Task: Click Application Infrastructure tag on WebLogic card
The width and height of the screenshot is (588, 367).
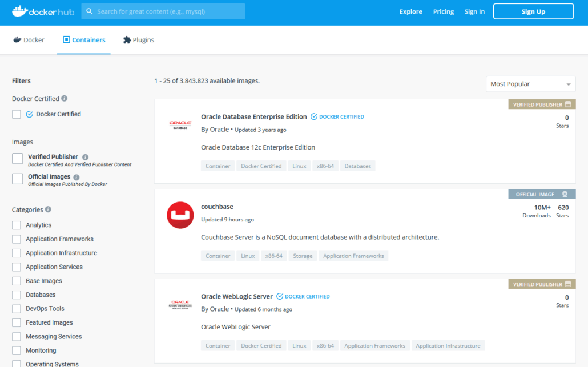Action: tap(448, 346)
